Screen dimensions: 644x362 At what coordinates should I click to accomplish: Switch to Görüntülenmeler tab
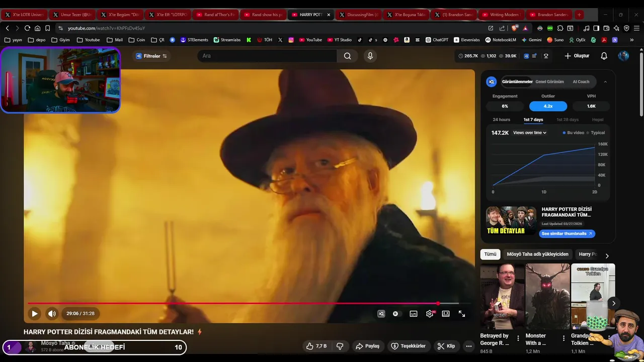click(x=517, y=81)
